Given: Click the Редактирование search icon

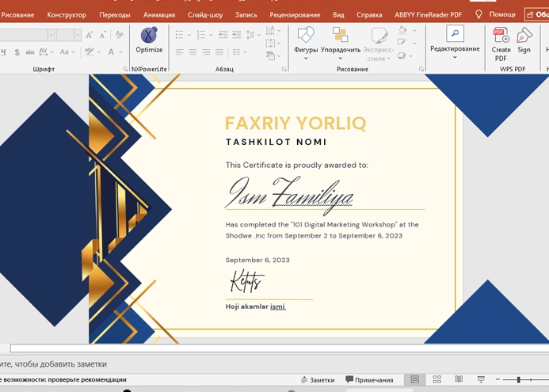Looking at the screenshot, I should [455, 33].
